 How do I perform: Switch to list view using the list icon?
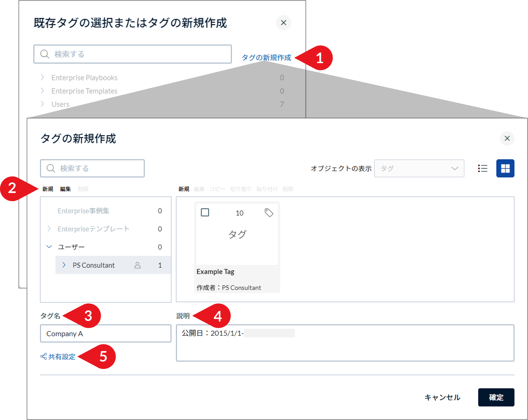point(482,168)
